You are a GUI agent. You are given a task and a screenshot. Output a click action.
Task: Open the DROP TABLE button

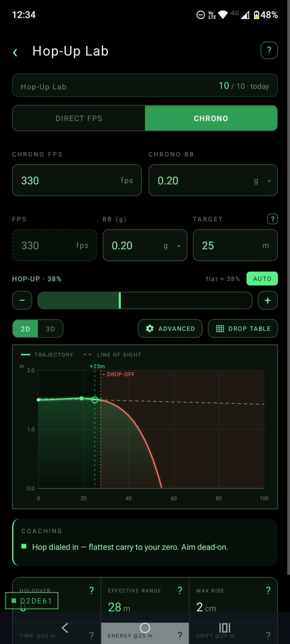tap(243, 328)
